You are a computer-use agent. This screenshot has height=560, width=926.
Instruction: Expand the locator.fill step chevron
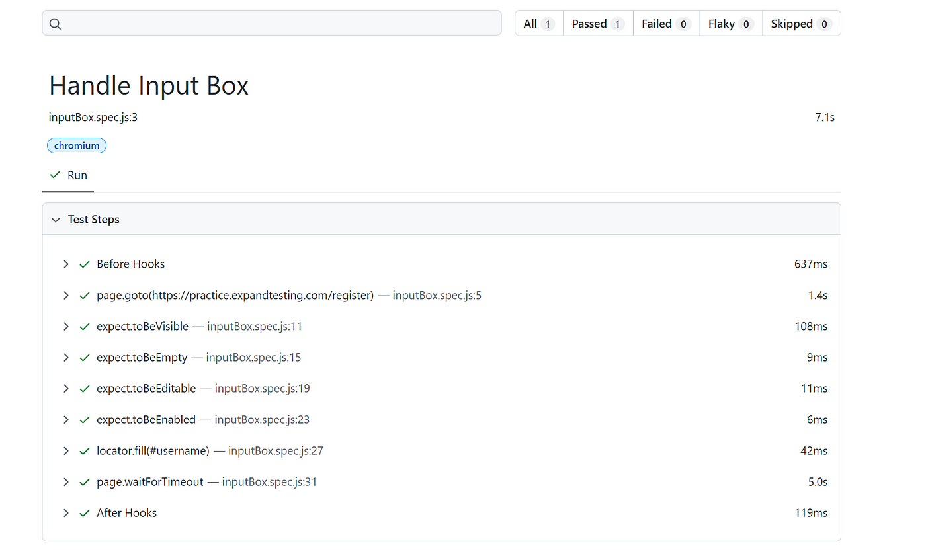pyautogui.click(x=65, y=451)
